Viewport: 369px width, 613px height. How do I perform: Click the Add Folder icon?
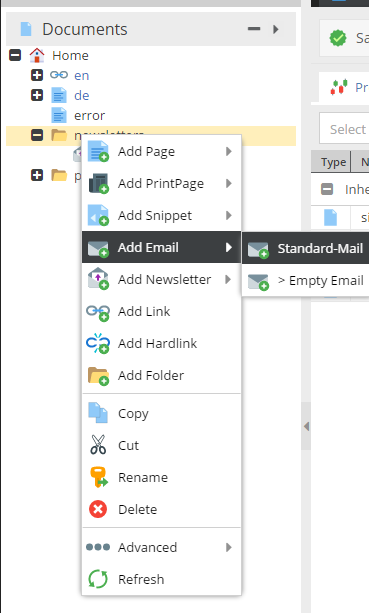point(98,376)
